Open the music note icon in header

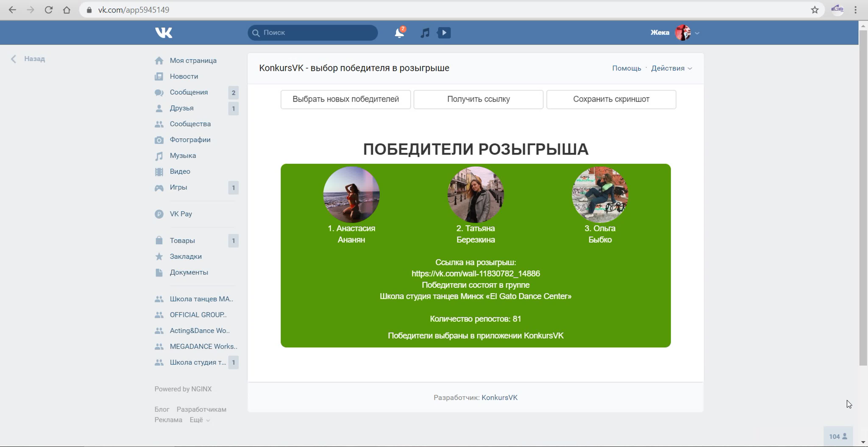tap(425, 33)
